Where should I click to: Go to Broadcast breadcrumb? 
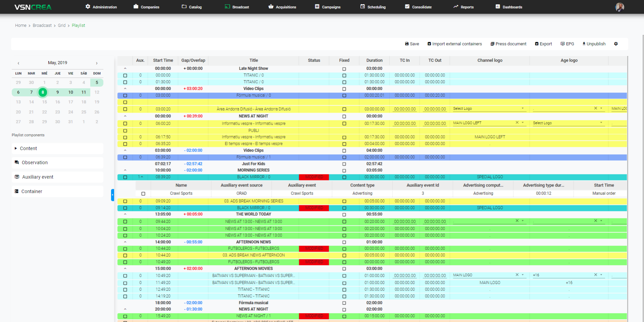click(x=42, y=25)
